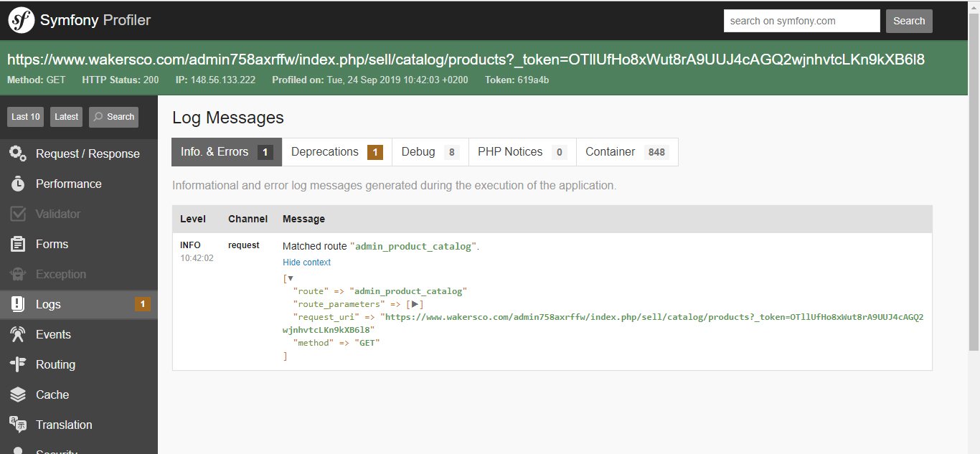The height and width of the screenshot is (454, 980).
Task: Click the Channel column header
Action: tap(248, 219)
